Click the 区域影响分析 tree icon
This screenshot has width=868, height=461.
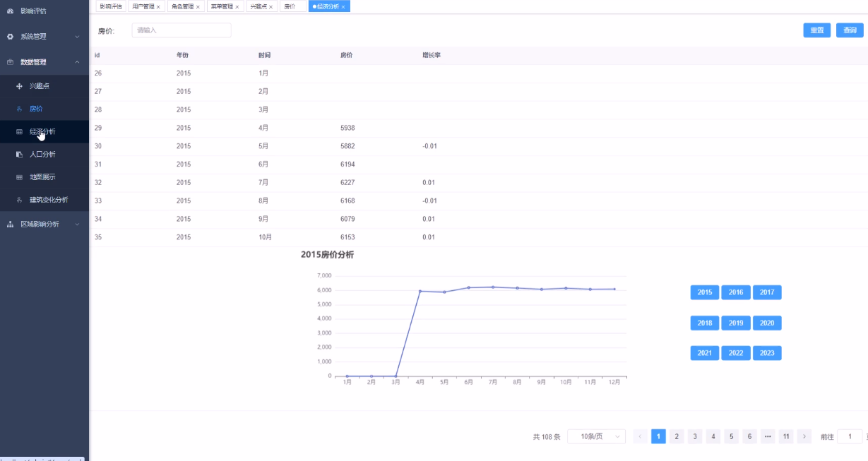[10, 224]
